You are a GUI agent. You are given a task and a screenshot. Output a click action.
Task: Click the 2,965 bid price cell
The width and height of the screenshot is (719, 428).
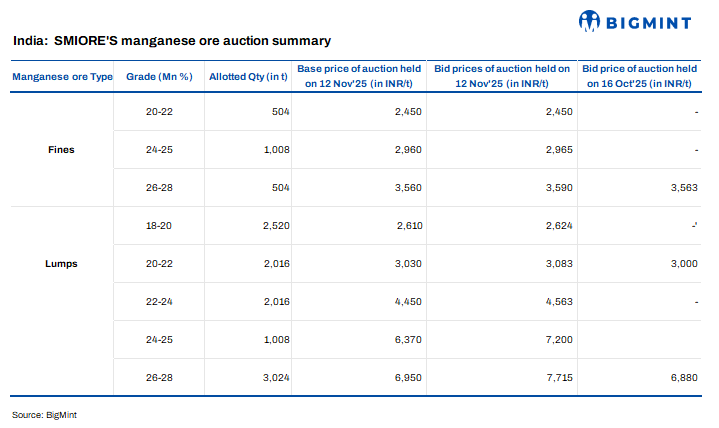point(558,150)
